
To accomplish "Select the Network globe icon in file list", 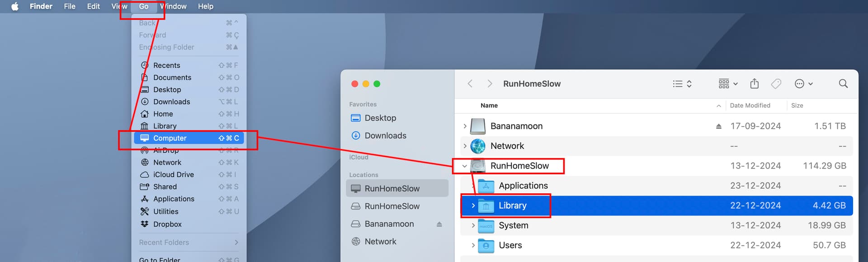I will [478, 146].
